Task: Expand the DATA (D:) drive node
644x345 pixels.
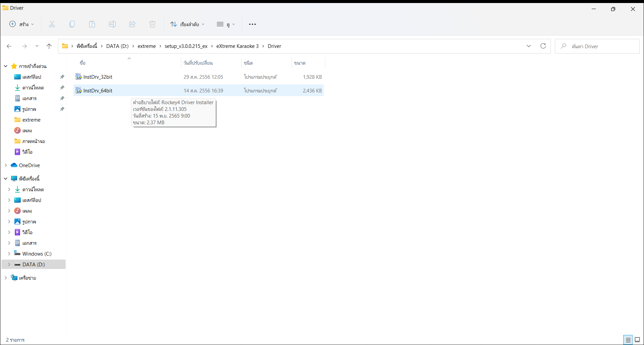Action: pos(9,264)
